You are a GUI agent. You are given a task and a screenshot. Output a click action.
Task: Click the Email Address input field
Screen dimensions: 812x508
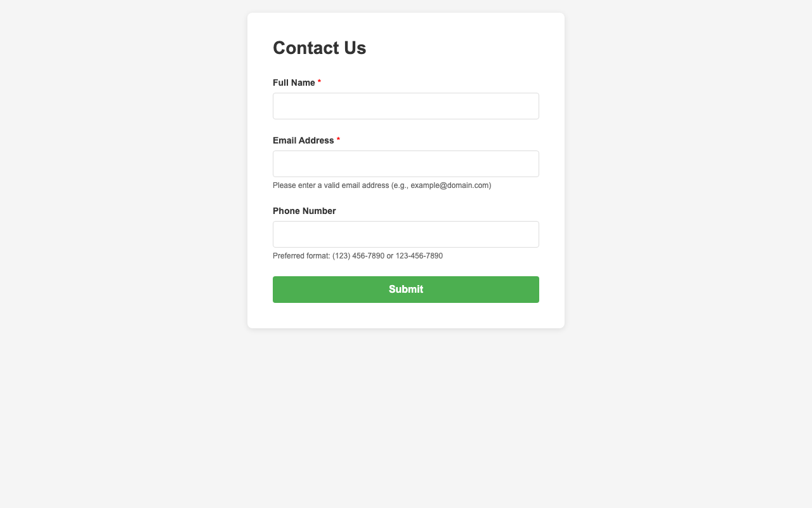point(405,163)
